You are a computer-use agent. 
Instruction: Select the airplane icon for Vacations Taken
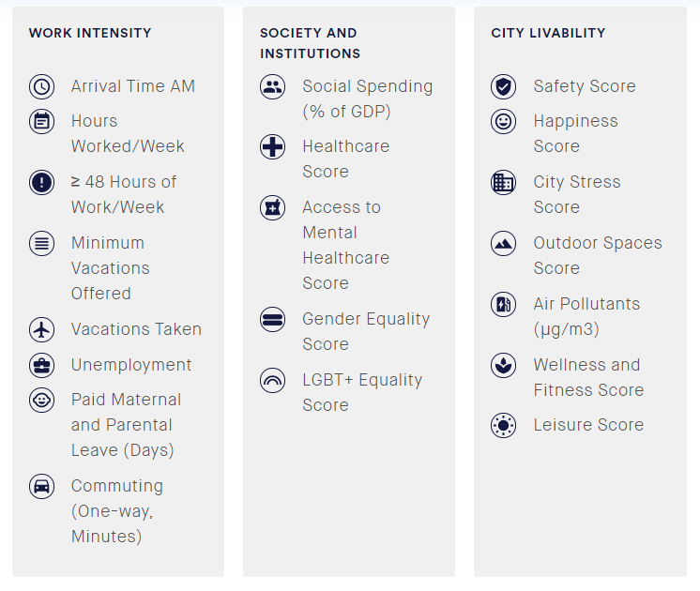[x=42, y=330]
